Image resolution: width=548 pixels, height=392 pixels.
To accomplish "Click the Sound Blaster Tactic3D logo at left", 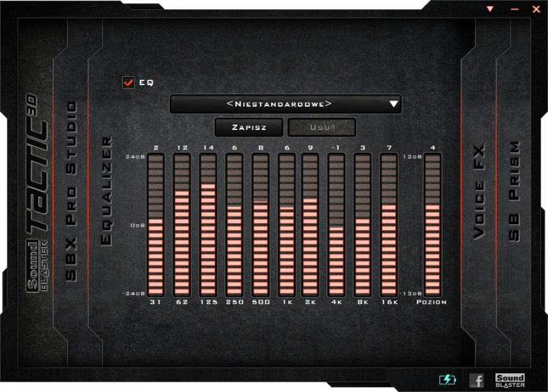I will (36, 192).
